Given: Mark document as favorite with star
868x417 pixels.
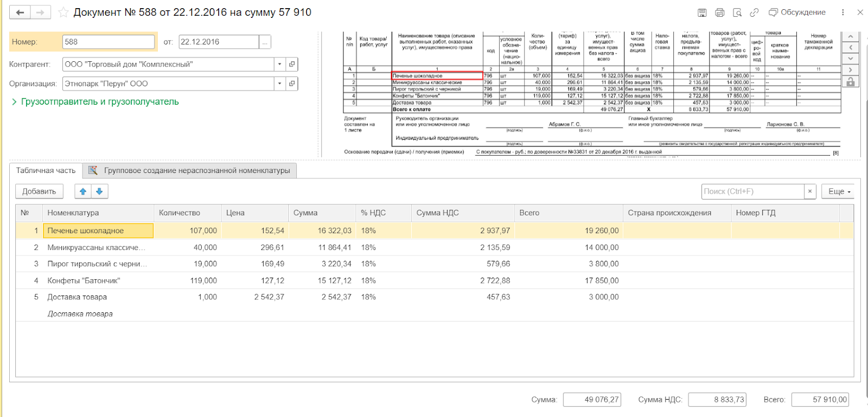Looking at the screenshot, I should pyautogui.click(x=63, y=12).
